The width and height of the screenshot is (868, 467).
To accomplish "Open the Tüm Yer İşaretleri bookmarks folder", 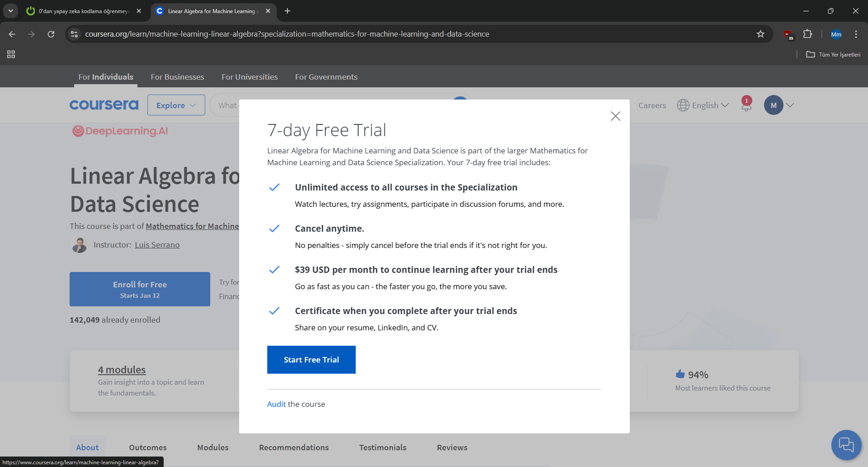I will 833,54.
